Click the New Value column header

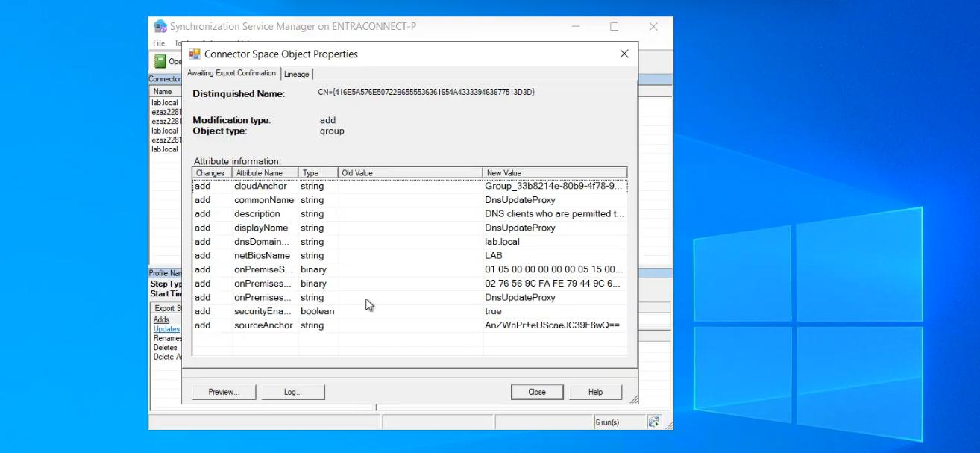pos(555,173)
